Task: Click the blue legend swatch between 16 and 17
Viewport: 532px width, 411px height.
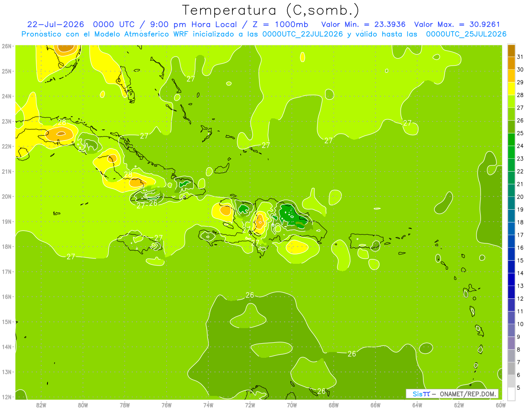Action: pos(511,241)
